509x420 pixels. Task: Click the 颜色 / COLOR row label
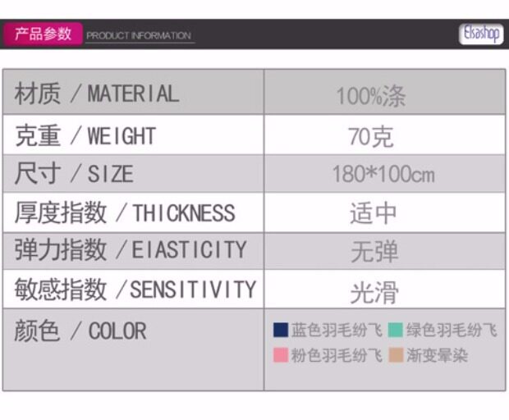pyautogui.click(x=80, y=331)
